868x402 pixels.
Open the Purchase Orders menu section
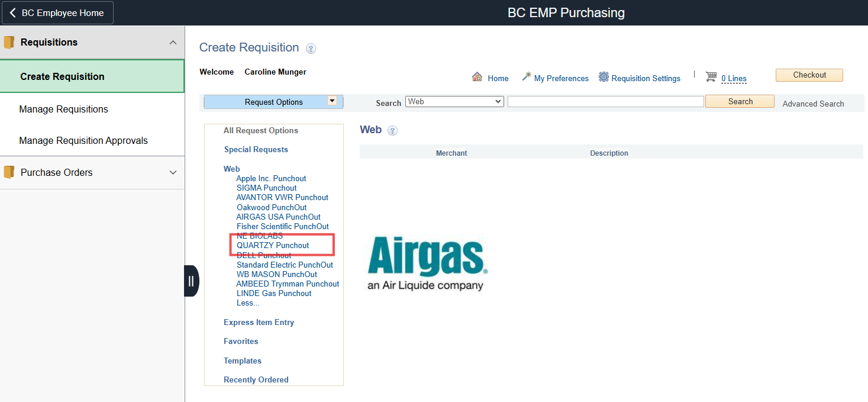(x=92, y=173)
